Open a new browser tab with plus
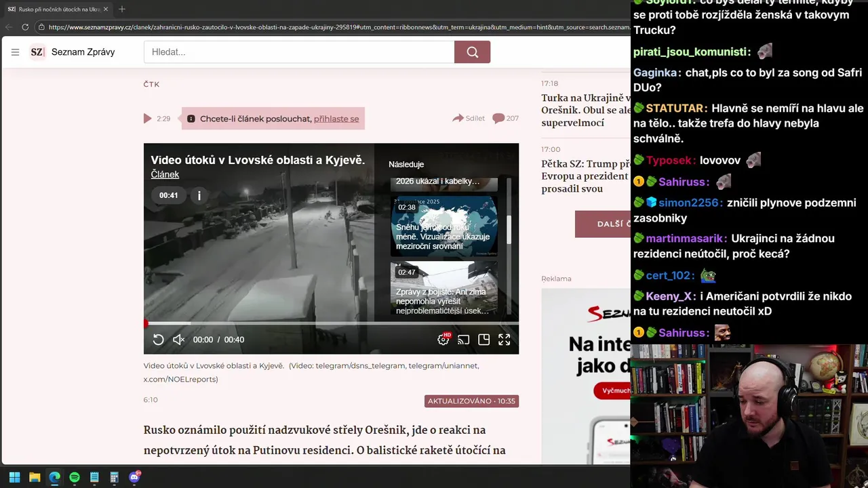 click(x=122, y=9)
